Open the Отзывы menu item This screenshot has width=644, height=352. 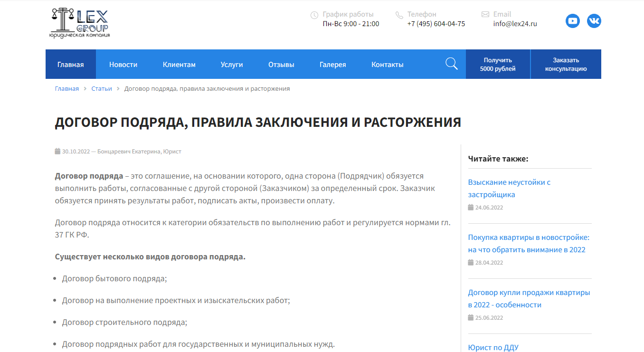[x=281, y=64]
